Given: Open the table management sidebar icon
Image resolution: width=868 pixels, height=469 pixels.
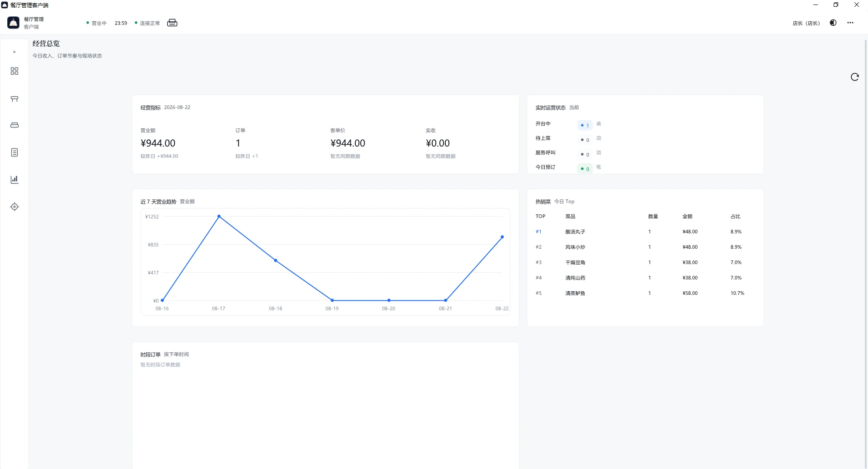Looking at the screenshot, I should pyautogui.click(x=14, y=99).
